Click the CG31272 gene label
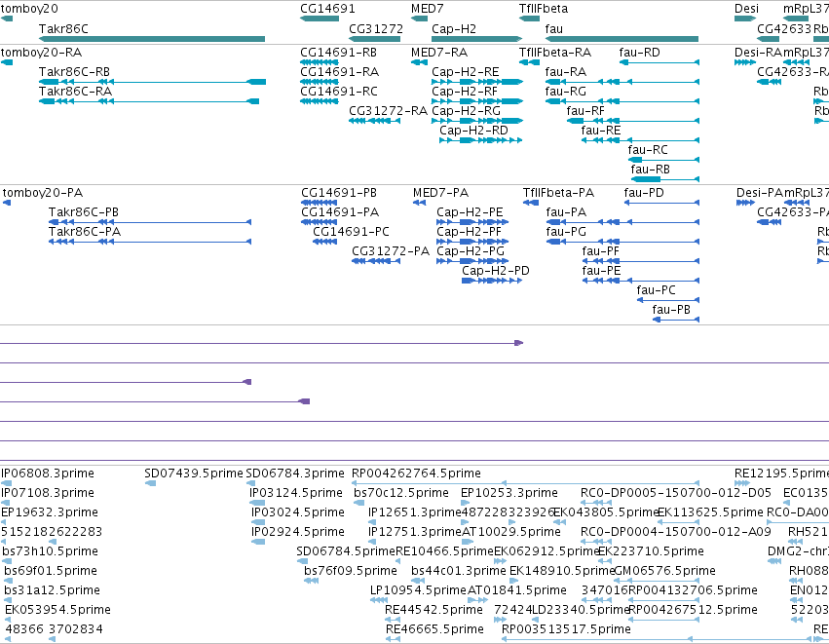Image resolution: width=829 pixels, height=644 pixels. coord(376,28)
